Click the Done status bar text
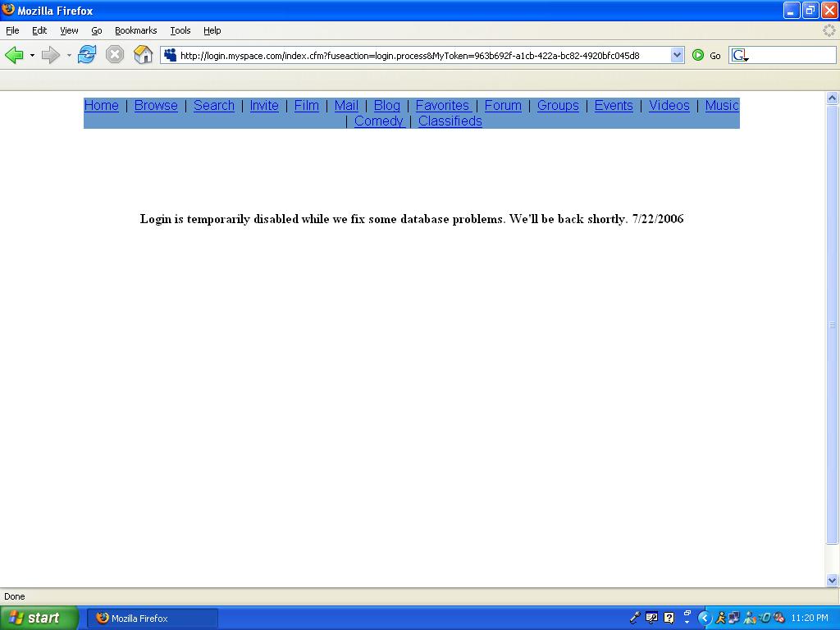 [x=15, y=596]
